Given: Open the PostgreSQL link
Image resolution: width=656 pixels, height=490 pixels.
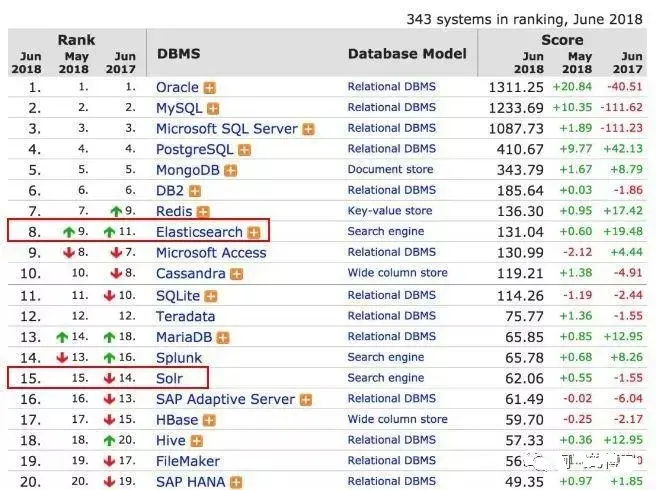Looking at the screenshot, I should (x=195, y=150).
